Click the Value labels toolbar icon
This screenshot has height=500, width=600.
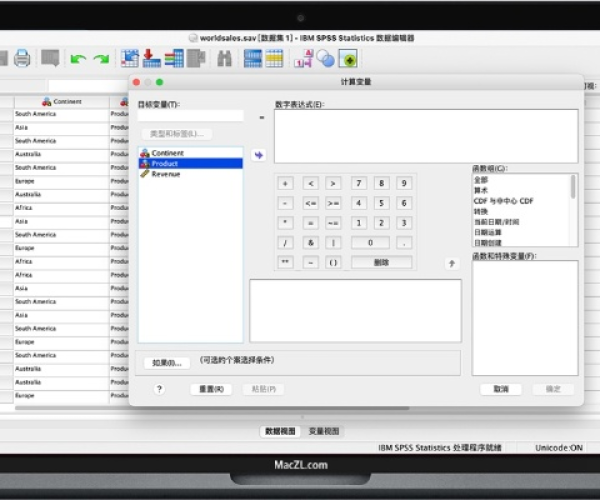(303, 58)
